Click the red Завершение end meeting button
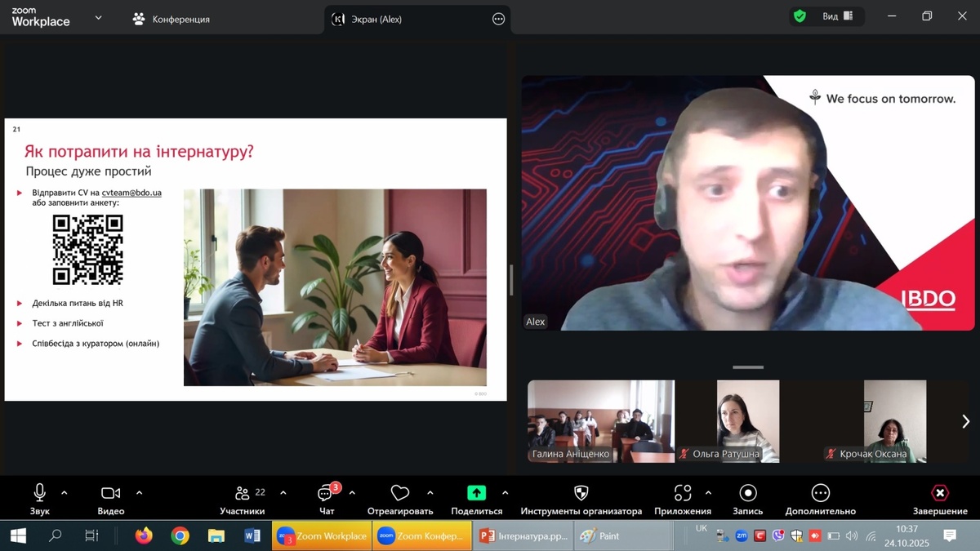The height and width of the screenshot is (551, 980). click(940, 494)
